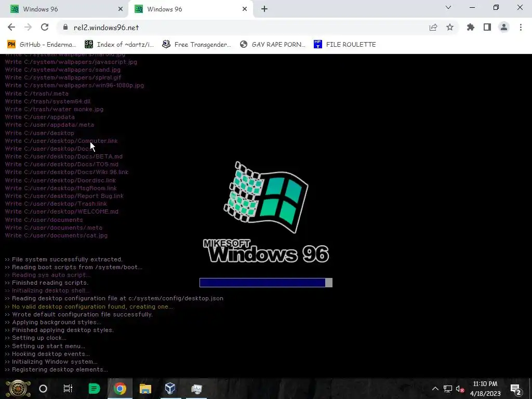Image resolution: width=532 pixels, height=399 pixels.
Task: Click the muted volume tray icon
Action: click(x=460, y=389)
